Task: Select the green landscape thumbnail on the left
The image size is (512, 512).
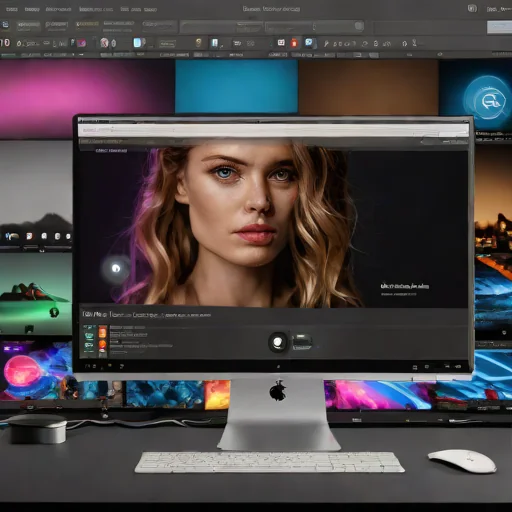Action: pos(36,293)
